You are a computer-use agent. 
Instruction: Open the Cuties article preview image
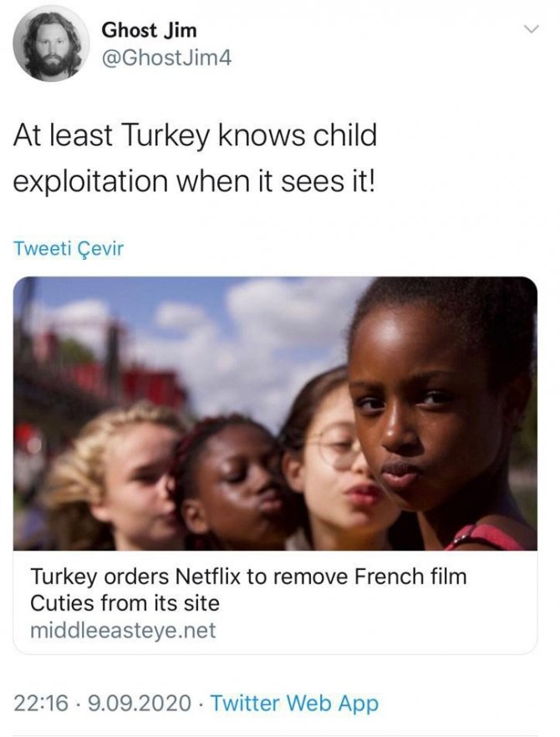275,414
